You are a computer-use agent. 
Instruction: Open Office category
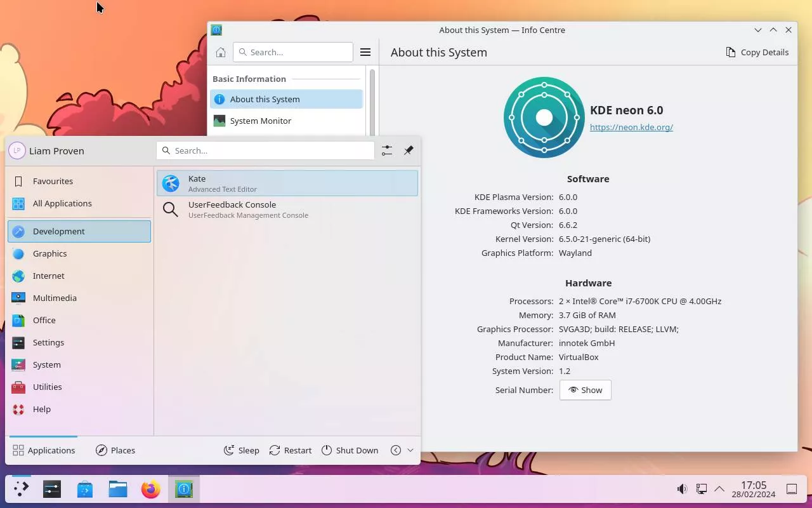point(79,320)
